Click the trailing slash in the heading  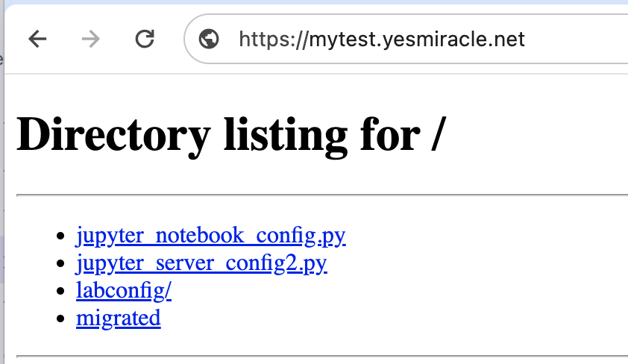439,135
